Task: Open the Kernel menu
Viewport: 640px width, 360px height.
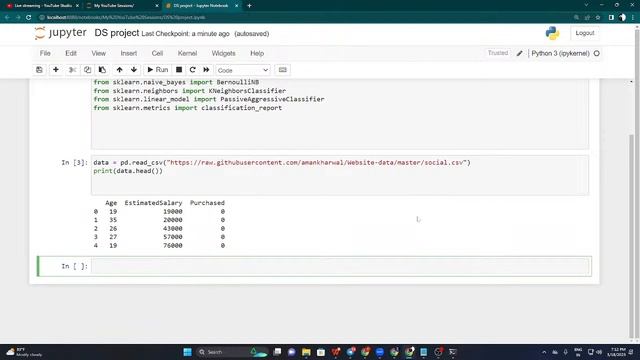Action: point(187,53)
